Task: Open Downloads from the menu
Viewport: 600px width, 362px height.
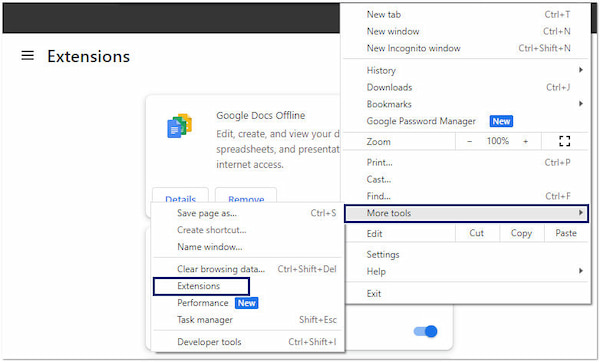Action: click(x=466, y=87)
